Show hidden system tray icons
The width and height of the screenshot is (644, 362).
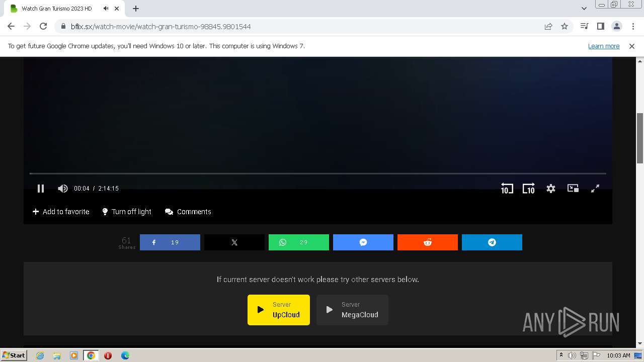(x=561, y=355)
